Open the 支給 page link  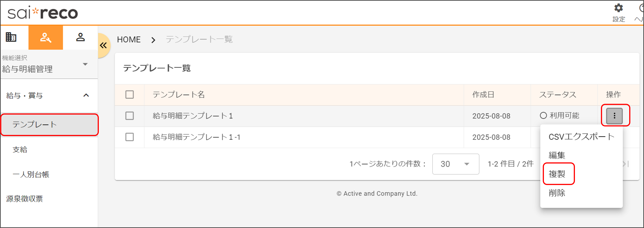pyautogui.click(x=20, y=149)
